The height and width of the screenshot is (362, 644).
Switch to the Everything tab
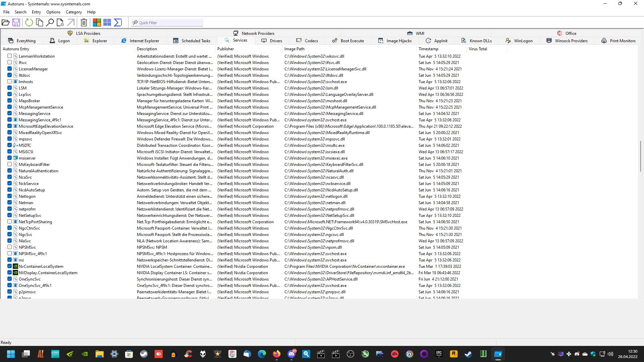pos(22,41)
